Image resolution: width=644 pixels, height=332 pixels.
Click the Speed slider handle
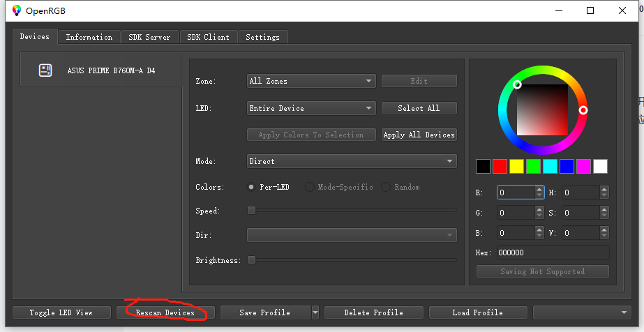pyautogui.click(x=251, y=211)
